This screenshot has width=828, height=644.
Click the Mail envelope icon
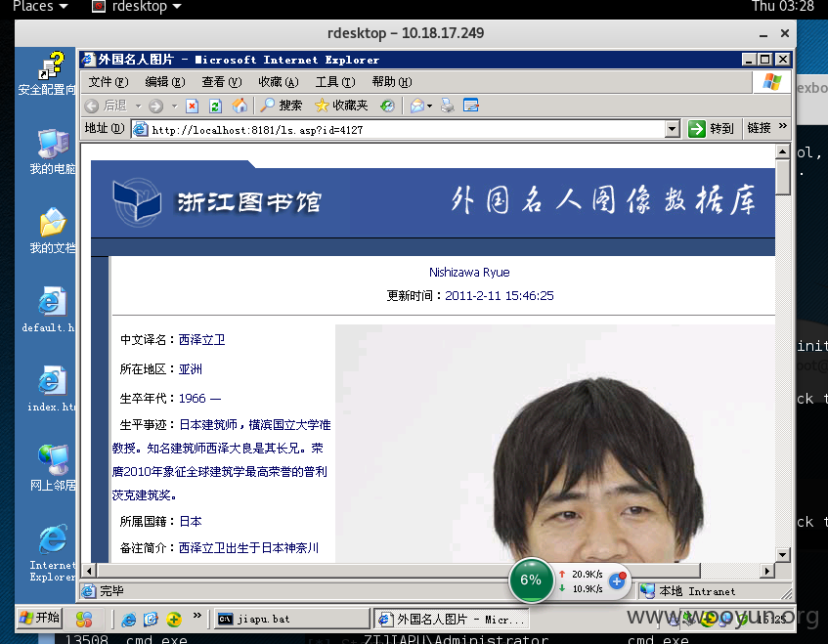coord(417,107)
